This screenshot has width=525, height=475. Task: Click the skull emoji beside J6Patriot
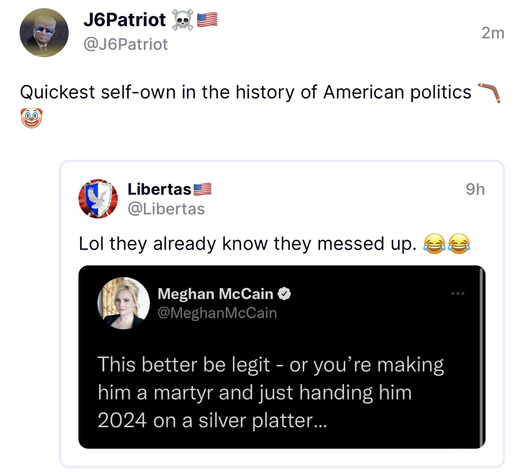click(x=182, y=20)
